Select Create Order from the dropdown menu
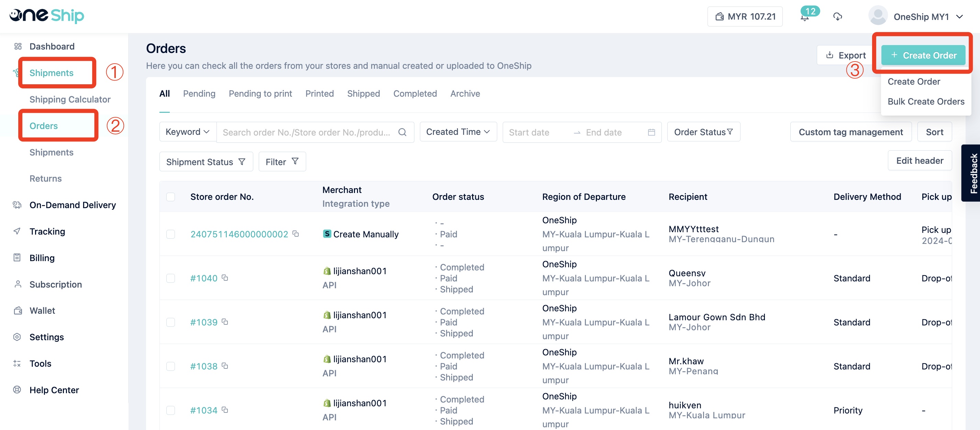980x430 pixels. tap(914, 82)
